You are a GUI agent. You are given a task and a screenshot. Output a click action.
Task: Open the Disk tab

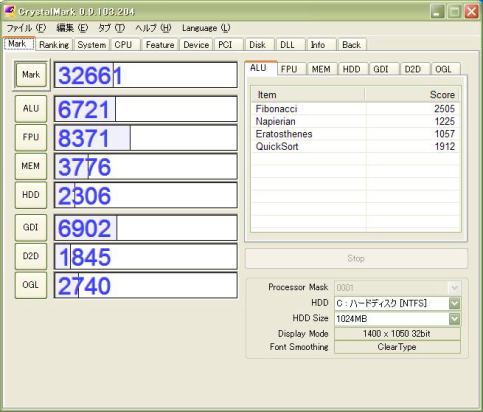[x=259, y=45]
